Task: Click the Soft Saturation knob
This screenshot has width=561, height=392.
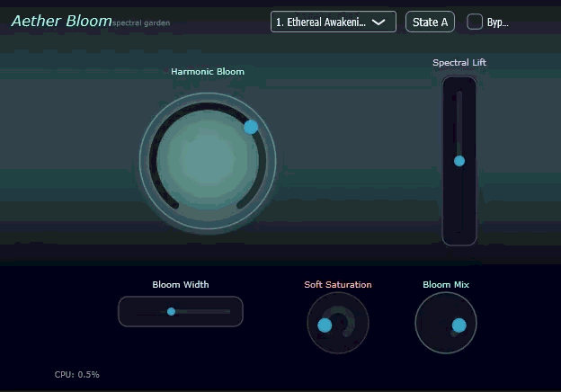Action: 338,323
